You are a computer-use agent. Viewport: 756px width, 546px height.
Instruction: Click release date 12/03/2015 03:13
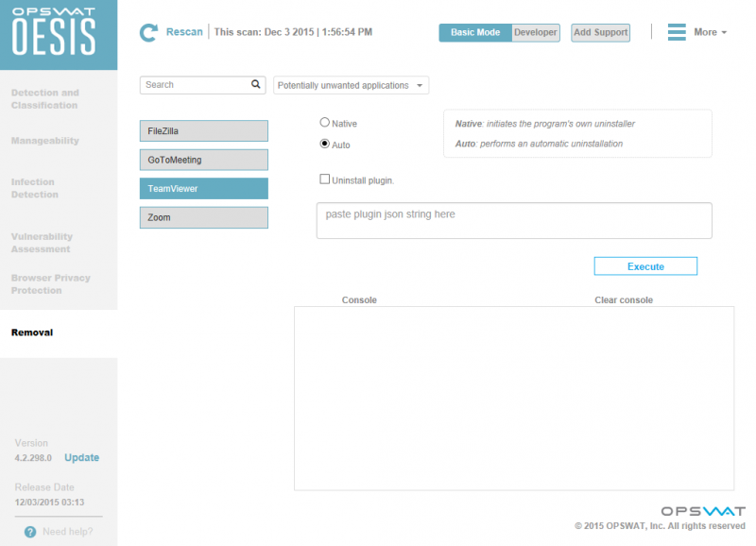tap(49, 503)
